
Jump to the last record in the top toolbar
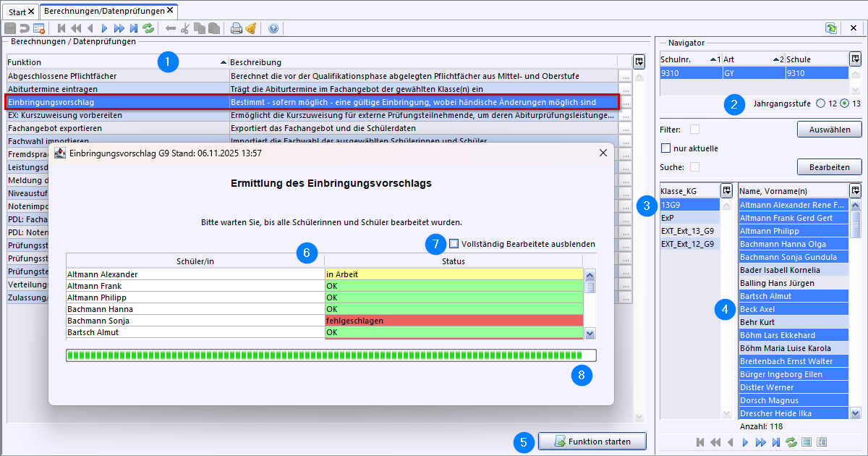pos(134,29)
